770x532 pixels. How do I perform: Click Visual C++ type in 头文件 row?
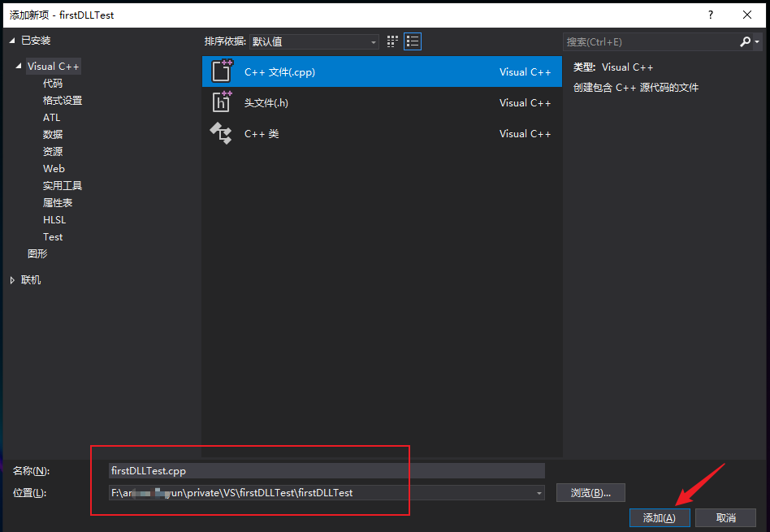(525, 102)
